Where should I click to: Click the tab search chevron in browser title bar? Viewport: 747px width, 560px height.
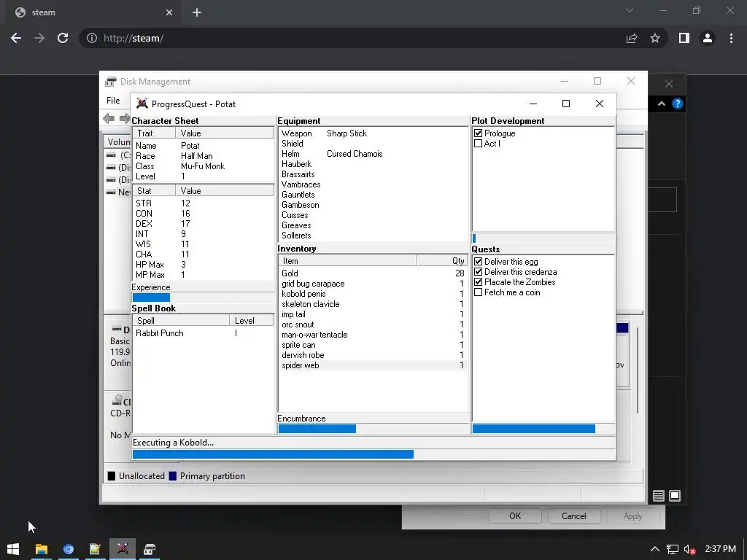click(x=630, y=10)
